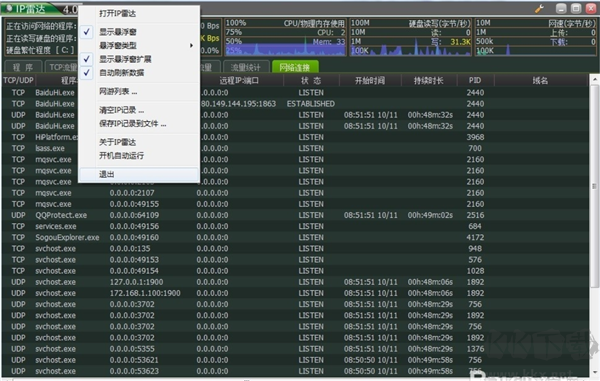Click local address 0.0.0.0:49155
Viewport: 600px width, 381px height.
(x=134, y=204)
